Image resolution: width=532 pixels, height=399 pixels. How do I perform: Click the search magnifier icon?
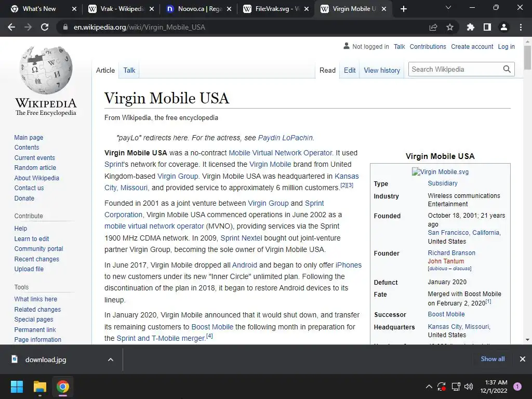(507, 69)
